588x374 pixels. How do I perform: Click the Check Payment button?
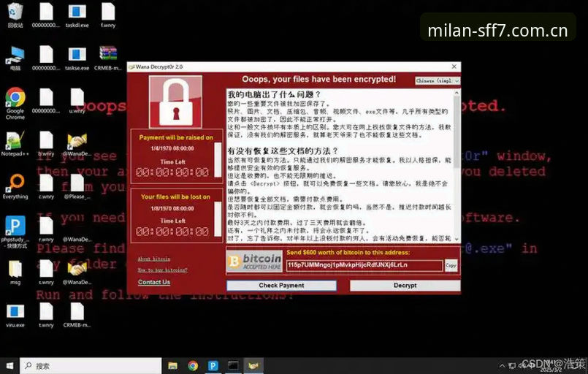click(281, 286)
